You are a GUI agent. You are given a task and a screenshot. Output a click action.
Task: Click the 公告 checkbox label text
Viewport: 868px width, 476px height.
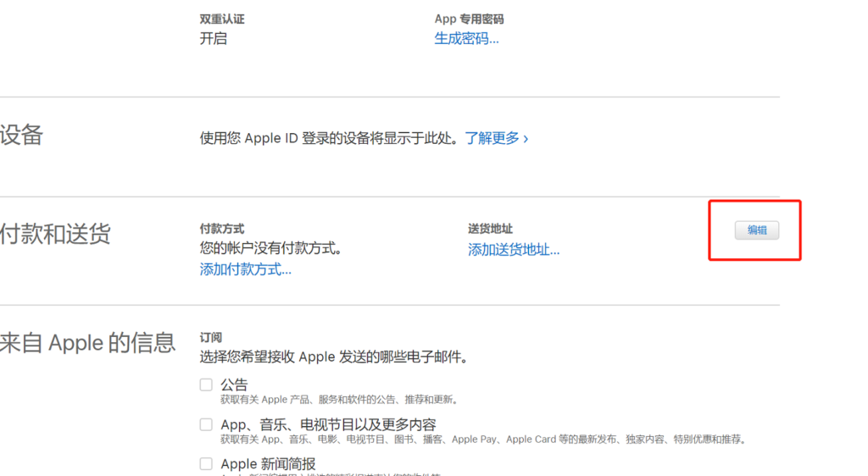pyautogui.click(x=234, y=385)
